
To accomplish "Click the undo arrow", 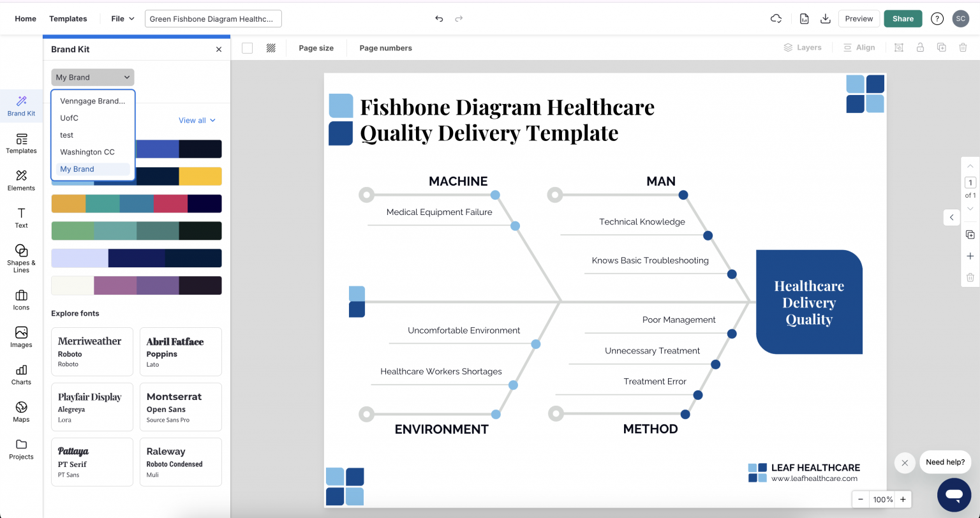I will 439,18.
